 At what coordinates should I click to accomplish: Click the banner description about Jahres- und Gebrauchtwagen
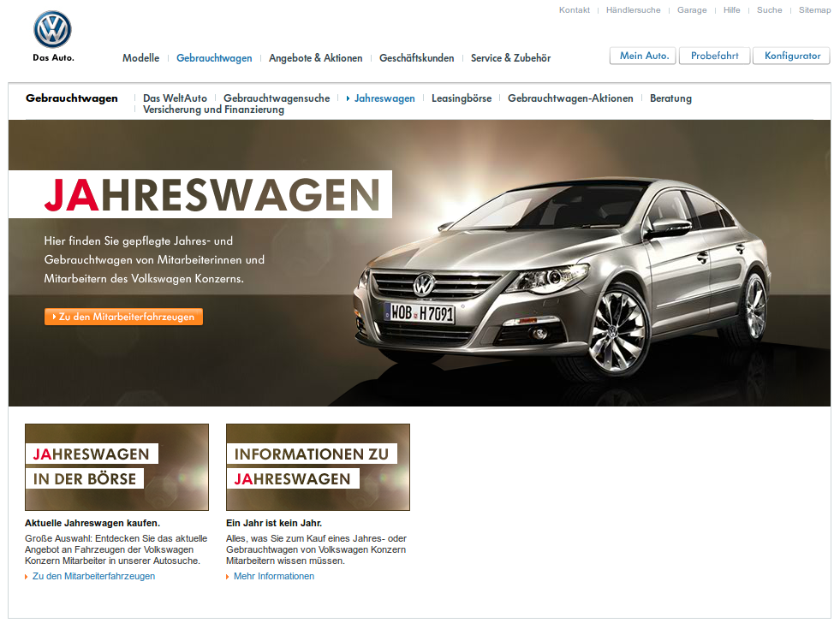click(x=154, y=259)
